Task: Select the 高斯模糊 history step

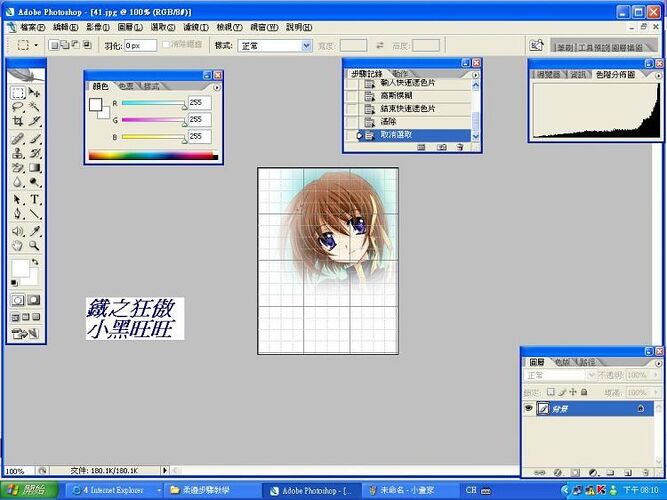Action: click(x=395, y=95)
